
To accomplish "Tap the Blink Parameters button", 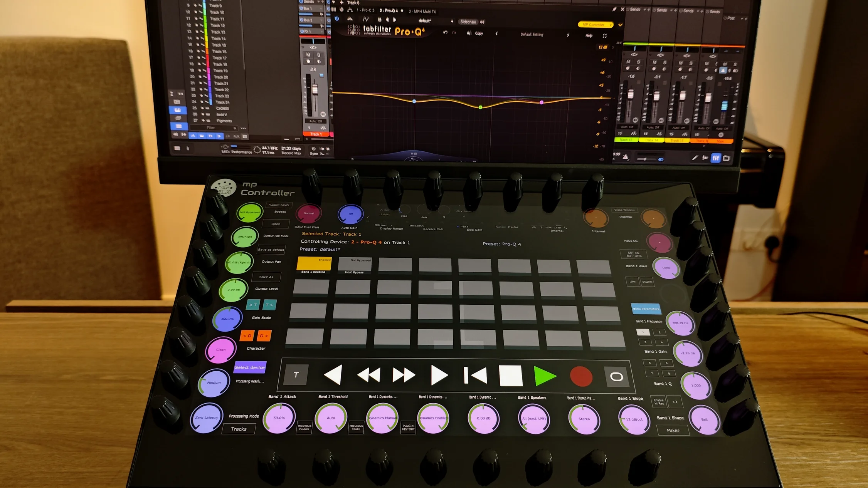I will tap(646, 309).
